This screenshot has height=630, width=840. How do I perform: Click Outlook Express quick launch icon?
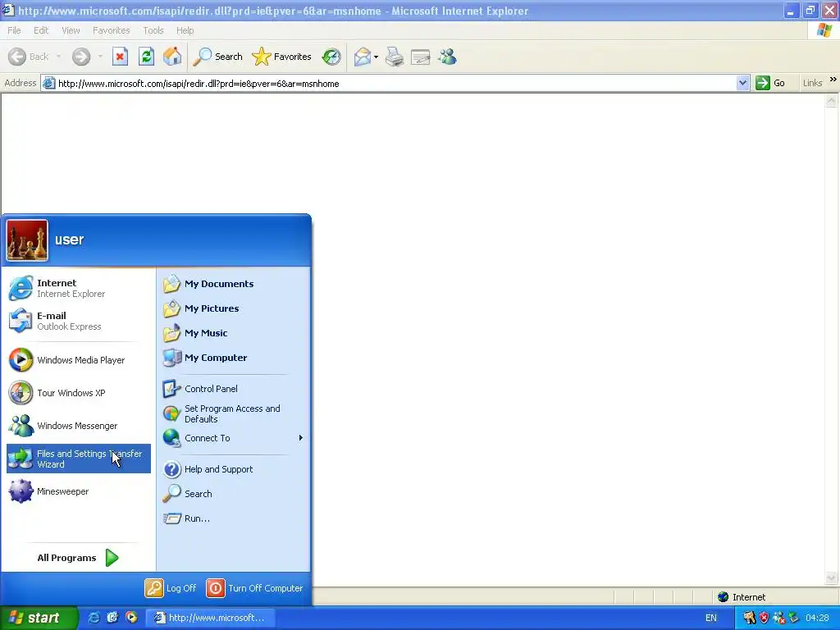coord(112,618)
